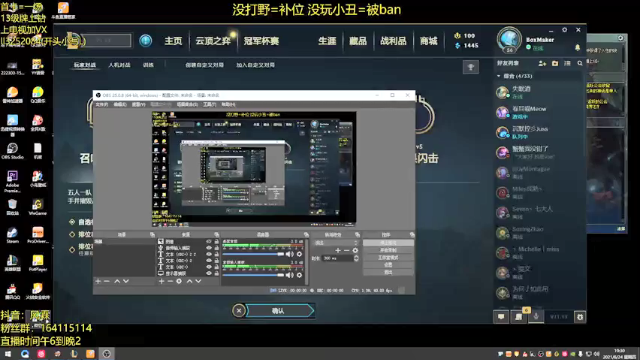Viewport: 640px width, 360px height.
Task: Mute the second mixer track speaker
Action: [290, 275]
